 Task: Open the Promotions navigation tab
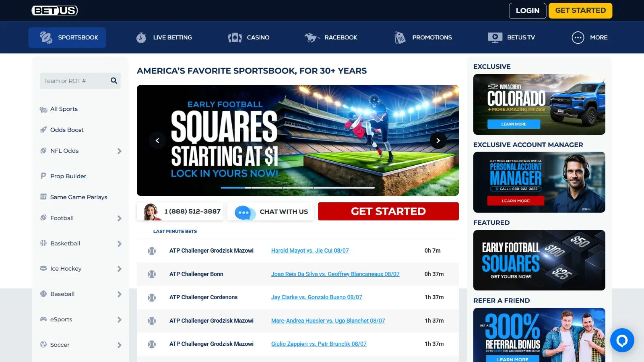(x=423, y=37)
